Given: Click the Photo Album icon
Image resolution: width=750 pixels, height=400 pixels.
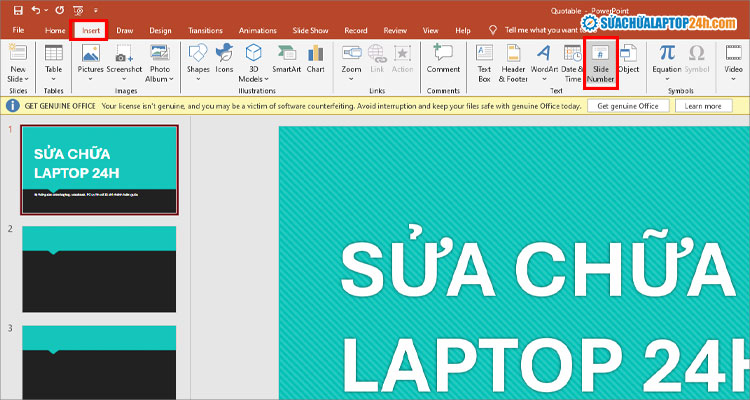Looking at the screenshot, I should [160, 53].
